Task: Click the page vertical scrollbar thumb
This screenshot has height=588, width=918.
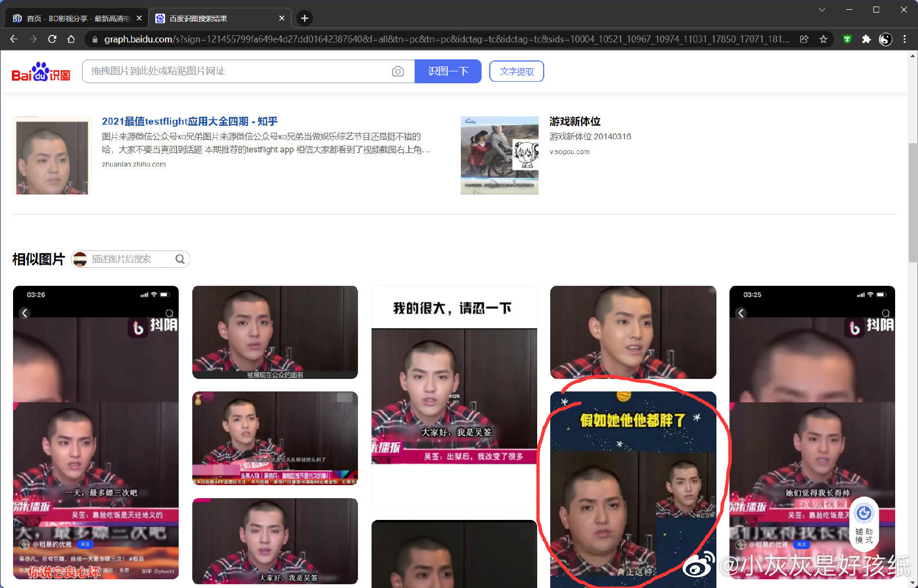Action: (913, 201)
